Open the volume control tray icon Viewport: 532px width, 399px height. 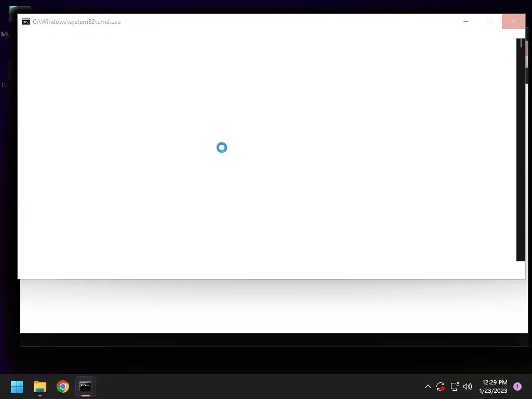pyautogui.click(x=468, y=387)
